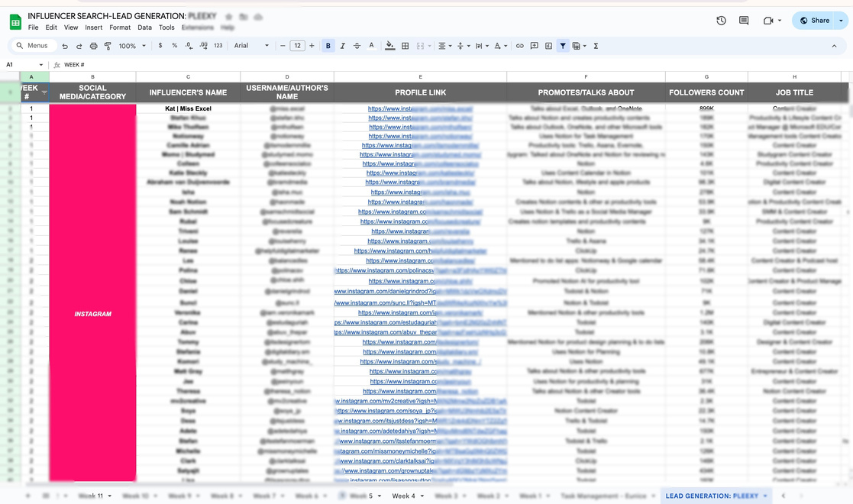
Task: Open the fill color picker
Action: (x=390, y=47)
